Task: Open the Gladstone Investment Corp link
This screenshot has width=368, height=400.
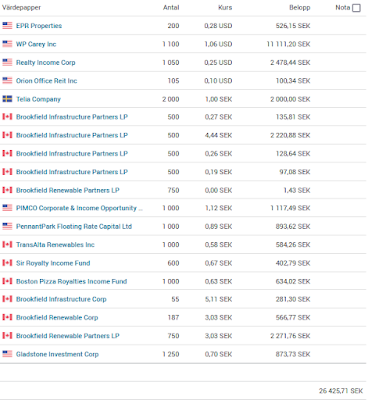Action: (57, 354)
